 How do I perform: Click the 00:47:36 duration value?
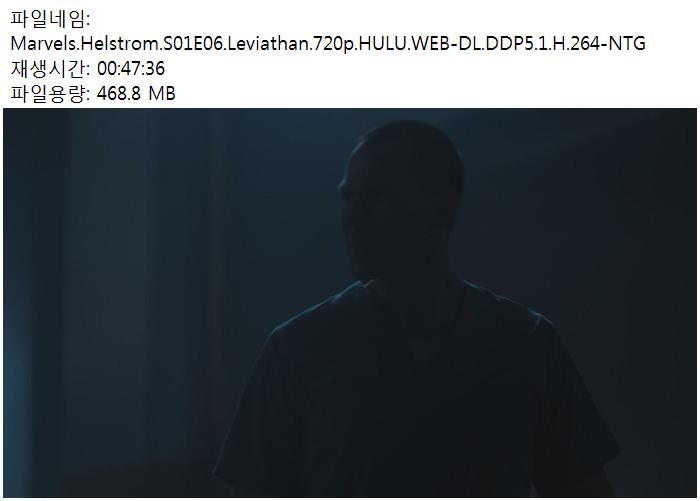tap(131, 69)
